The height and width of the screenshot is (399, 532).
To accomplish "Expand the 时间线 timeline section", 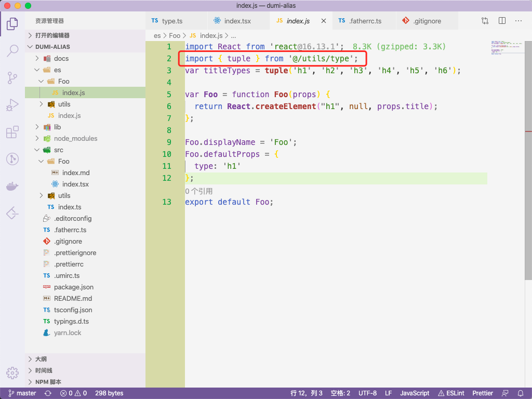I will pos(85,370).
